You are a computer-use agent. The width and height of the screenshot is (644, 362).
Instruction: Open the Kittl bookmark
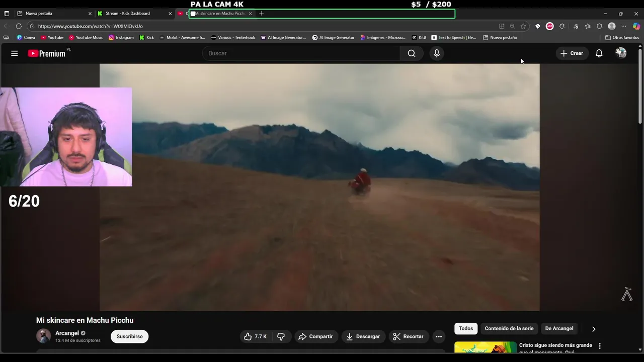[x=419, y=38]
